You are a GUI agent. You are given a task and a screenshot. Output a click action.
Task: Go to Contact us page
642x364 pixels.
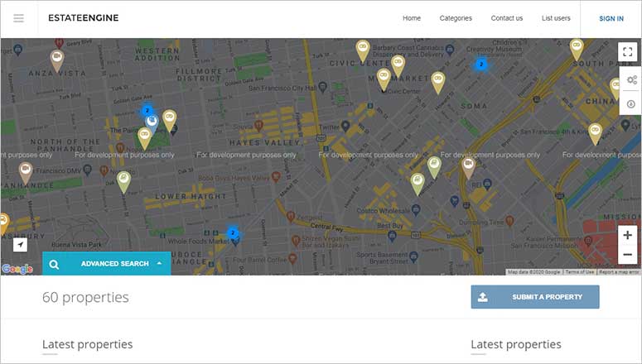pyautogui.click(x=507, y=18)
